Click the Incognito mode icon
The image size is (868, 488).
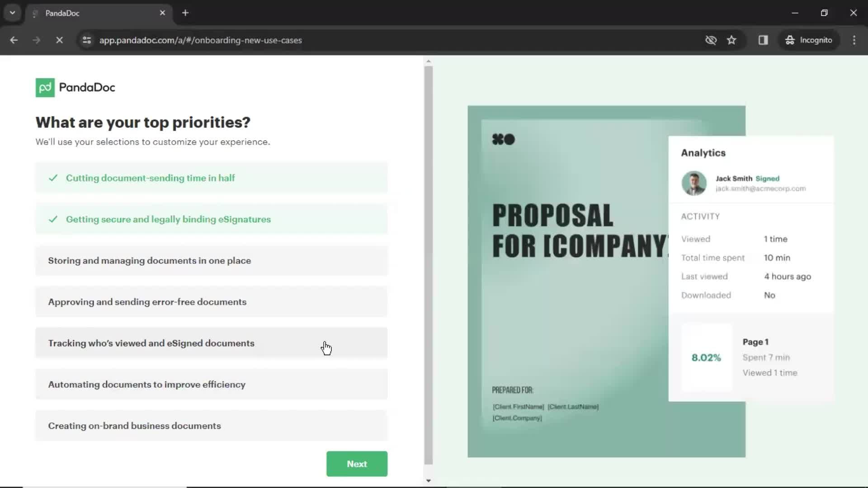(x=789, y=40)
